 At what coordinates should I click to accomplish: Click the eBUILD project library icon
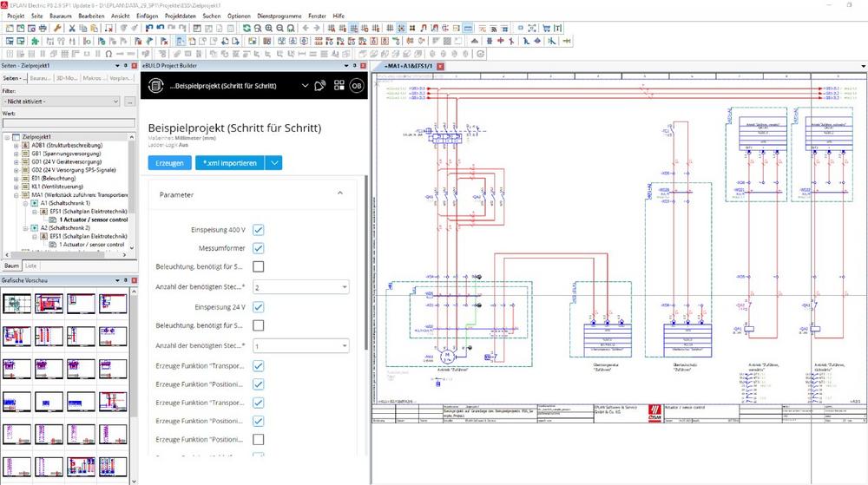click(x=156, y=85)
